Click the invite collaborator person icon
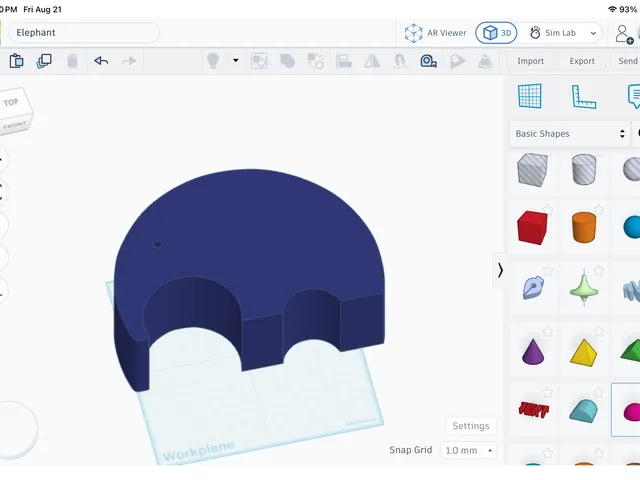Viewport: 640px width, 480px height. (x=624, y=34)
